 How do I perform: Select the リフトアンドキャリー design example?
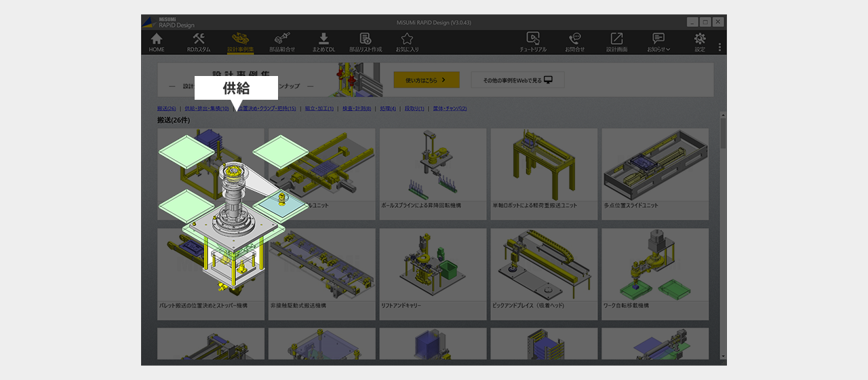point(433,273)
